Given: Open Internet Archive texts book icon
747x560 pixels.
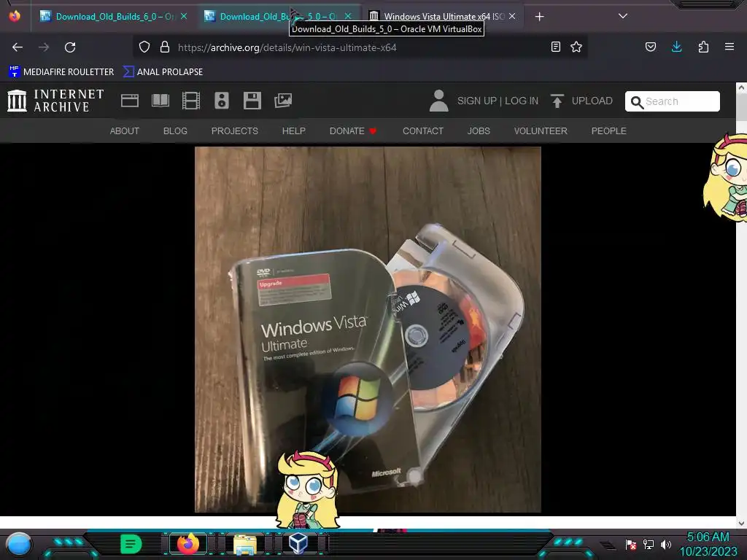Looking at the screenshot, I should coord(160,101).
